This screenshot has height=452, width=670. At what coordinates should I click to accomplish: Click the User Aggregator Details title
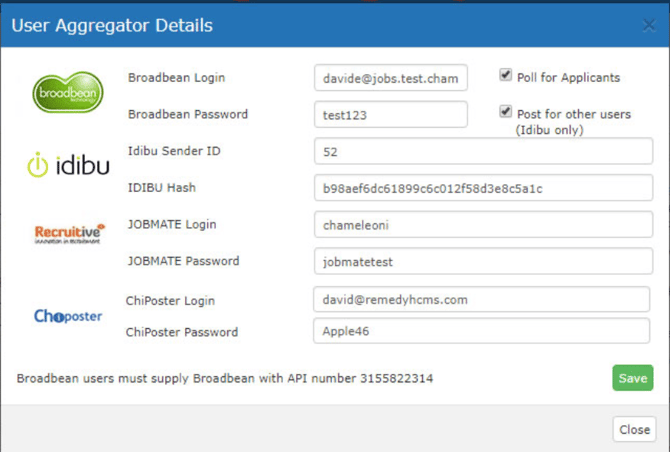click(112, 26)
